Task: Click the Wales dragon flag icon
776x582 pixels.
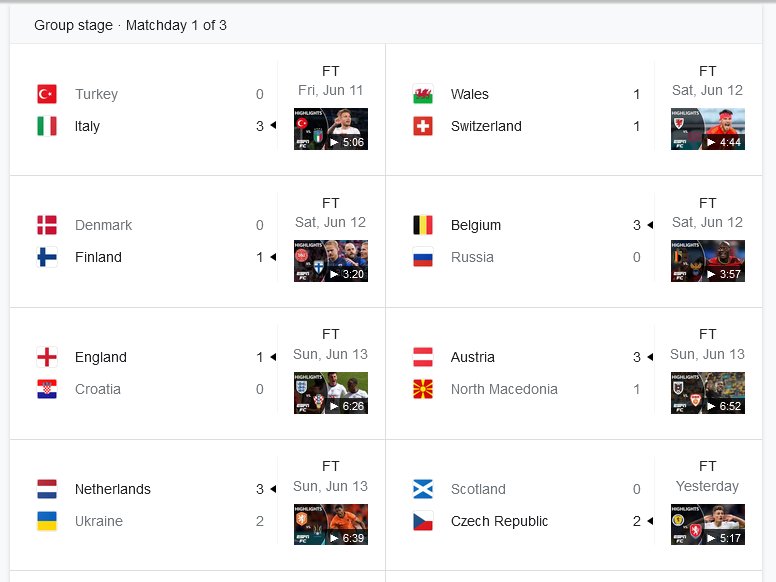Action: 423,94
